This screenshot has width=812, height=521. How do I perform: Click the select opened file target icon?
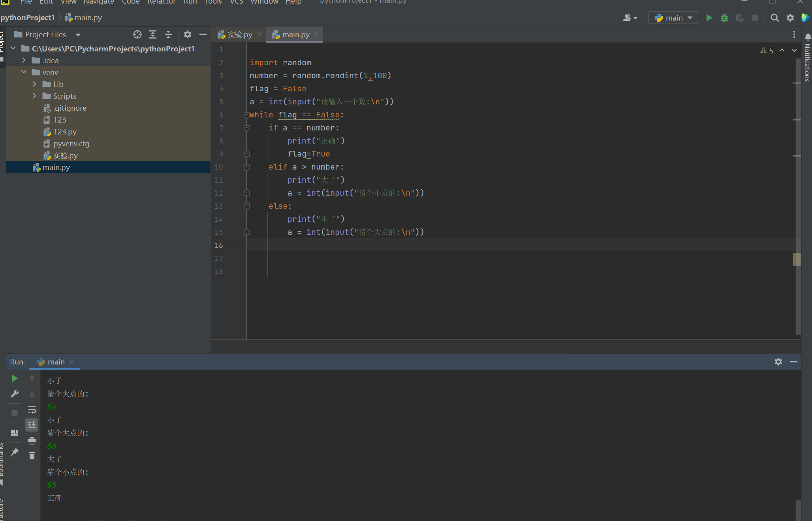137,34
